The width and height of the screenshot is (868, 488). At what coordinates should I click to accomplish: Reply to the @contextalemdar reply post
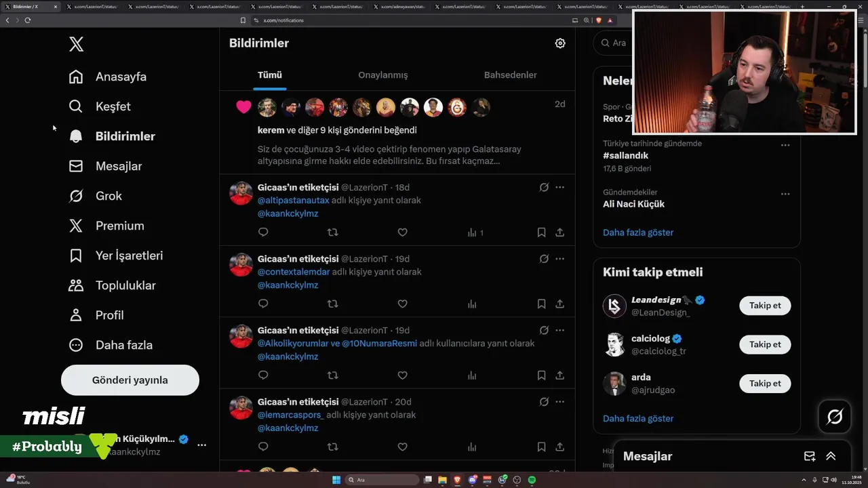point(263,304)
